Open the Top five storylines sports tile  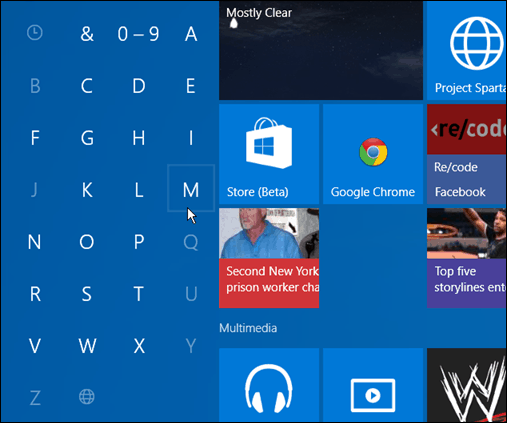(467, 258)
